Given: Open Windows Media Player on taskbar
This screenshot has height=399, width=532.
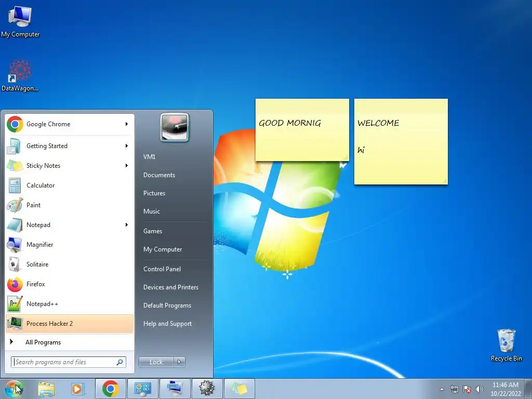Looking at the screenshot, I should click(77, 389).
